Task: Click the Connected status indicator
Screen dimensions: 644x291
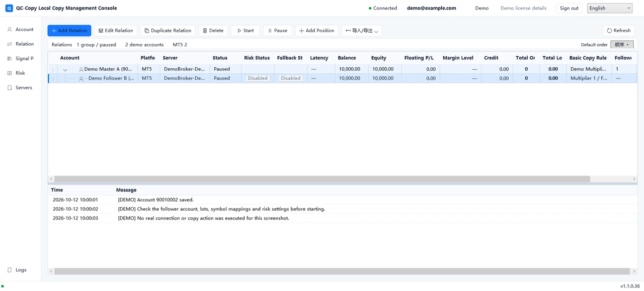Action: pos(383,8)
